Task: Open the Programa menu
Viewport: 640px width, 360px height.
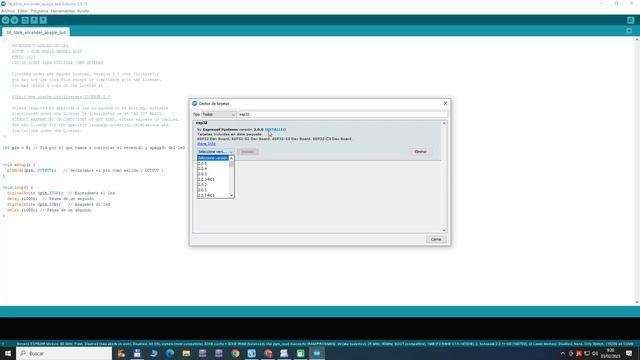Action: (39, 11)
